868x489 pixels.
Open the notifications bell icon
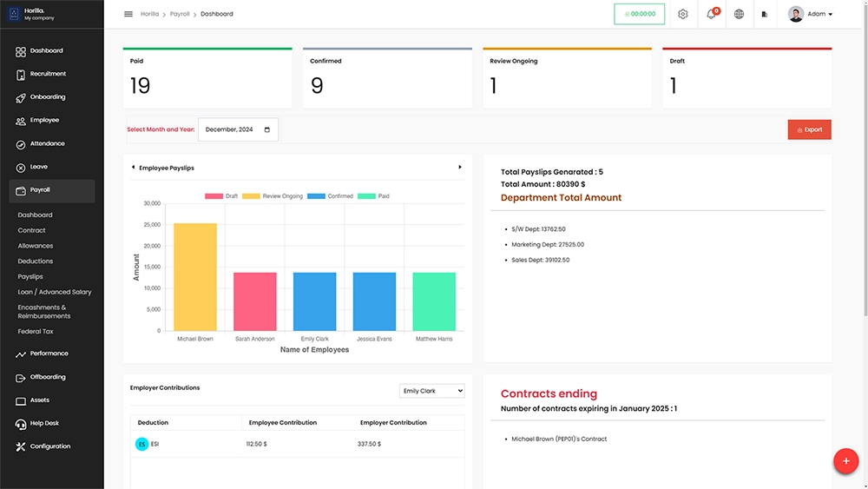click(711, 14)
